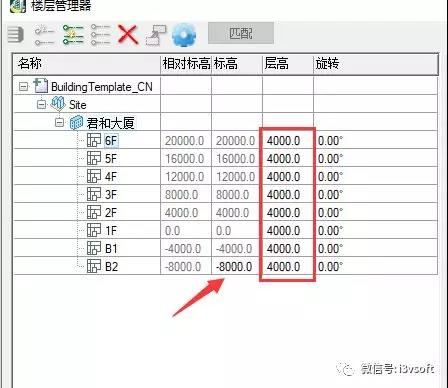The width and height of the screenshot is (448, 388).
Task: Click the B2 floor plan icon
Action: (94, 266)
